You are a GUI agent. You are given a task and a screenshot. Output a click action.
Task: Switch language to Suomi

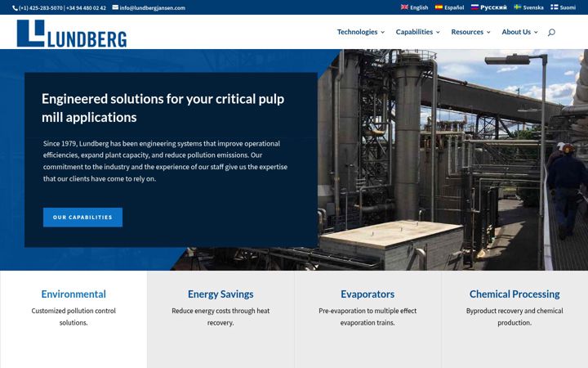point(568,7)
